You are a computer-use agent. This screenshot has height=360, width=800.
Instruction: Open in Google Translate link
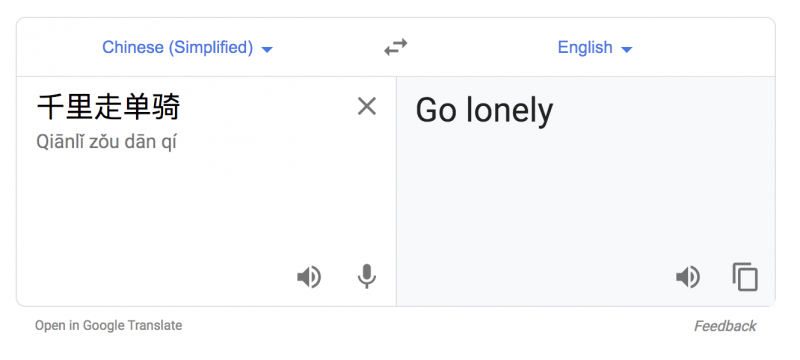click(x=108, y=325)
